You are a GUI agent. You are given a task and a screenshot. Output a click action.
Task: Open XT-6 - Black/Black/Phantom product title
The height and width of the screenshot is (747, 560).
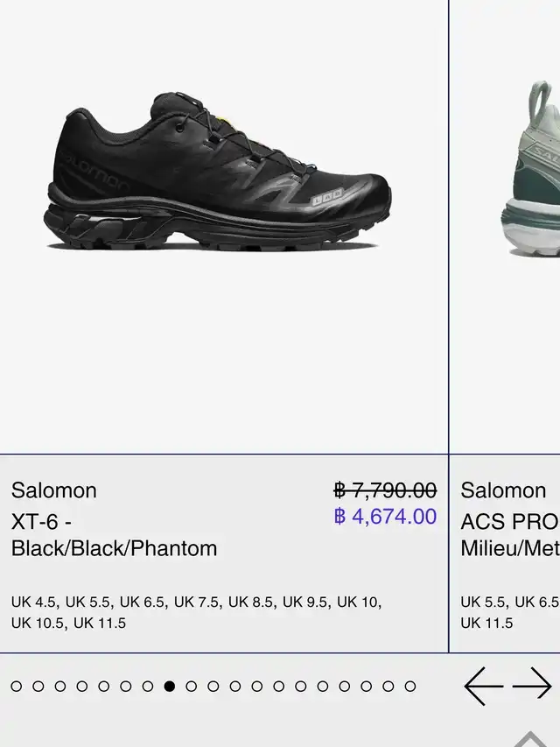point(115,535)
